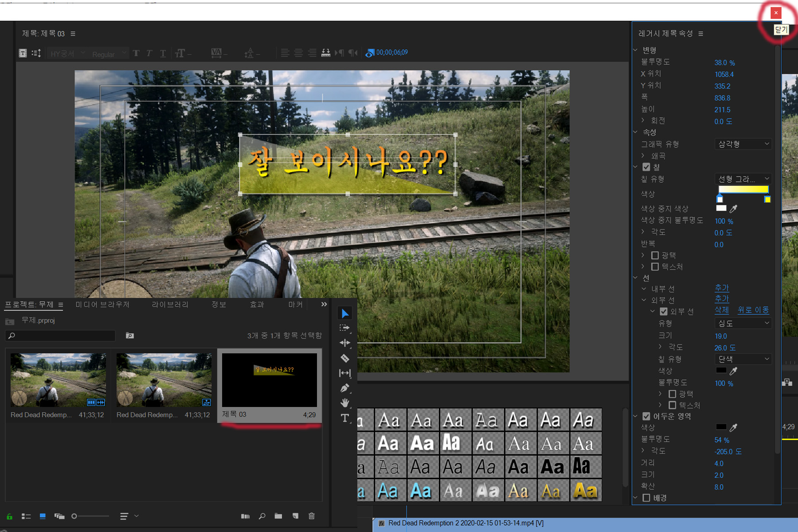The image size is (798, 532).
Task: Enable the fill 텍스처 (texture) checkbox
Action: [x=655, y=267]
